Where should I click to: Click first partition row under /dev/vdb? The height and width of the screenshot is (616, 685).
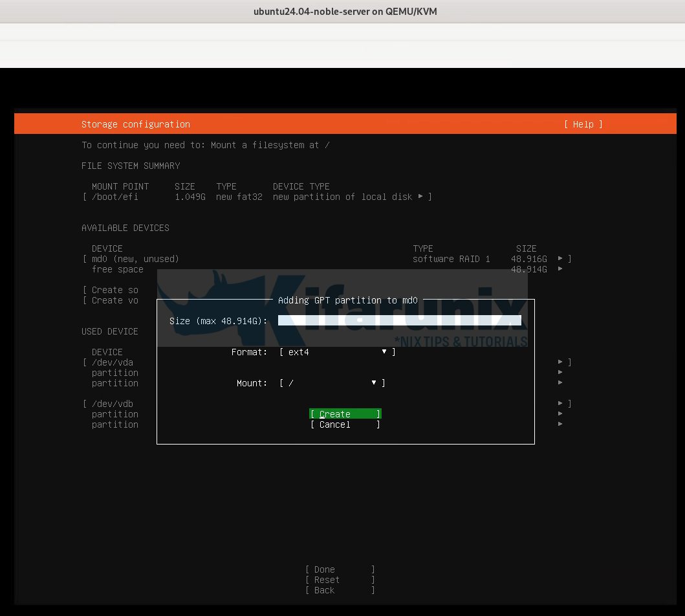pyautogui.click(x=115, y=414)
